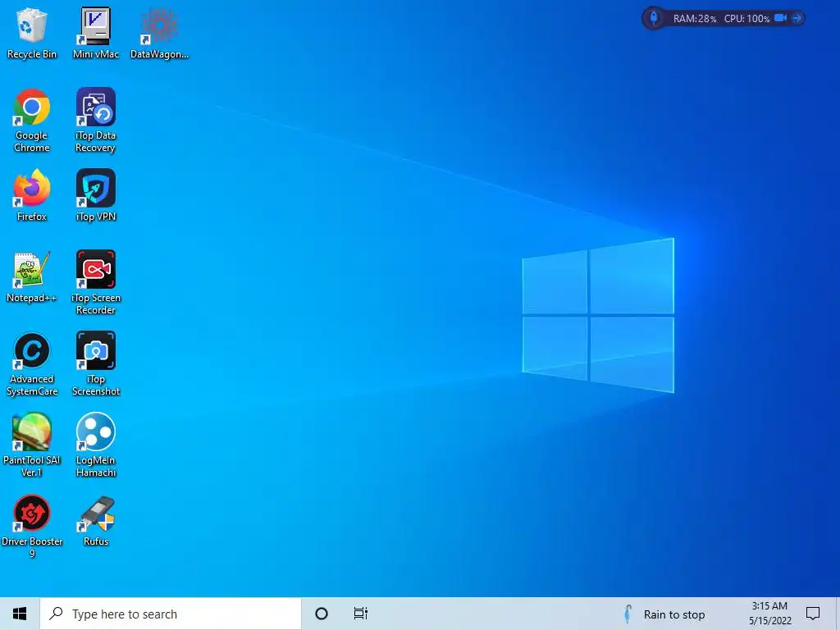The height and width of the screenshot is (630, 840).
Task: Open Task View on the taskbar
Action: pyautogui.click(x=361, y=614)
